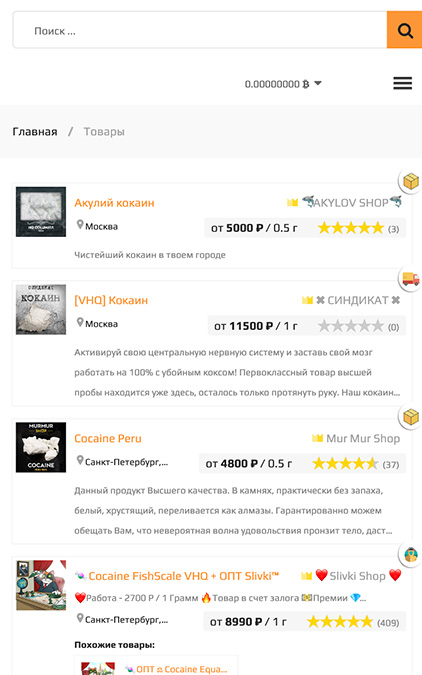
Task: Click the delivery truck icon beside second listing
Action: [411, 279]
